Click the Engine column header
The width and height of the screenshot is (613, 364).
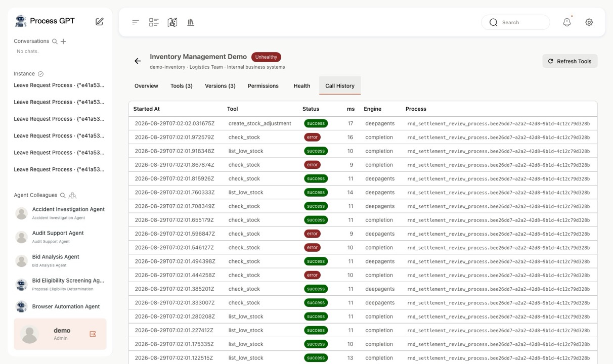(x=373, y=109)
